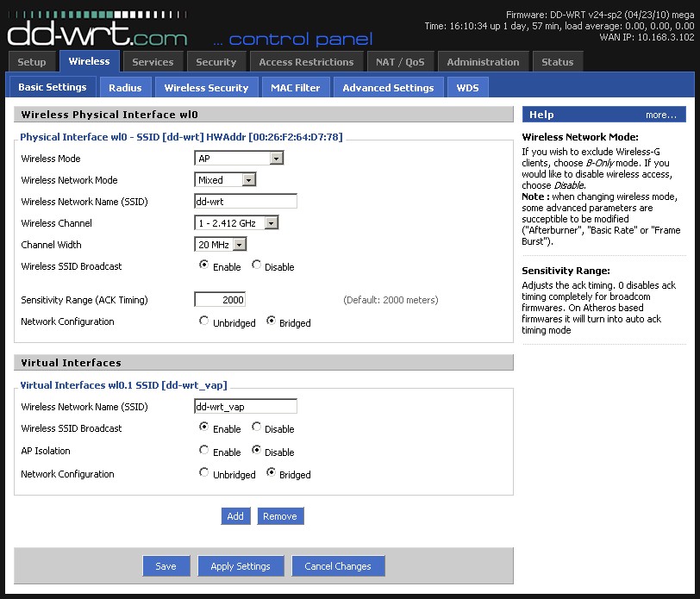Click the Save button
700x599 pixels.
(x=166, y=566)
